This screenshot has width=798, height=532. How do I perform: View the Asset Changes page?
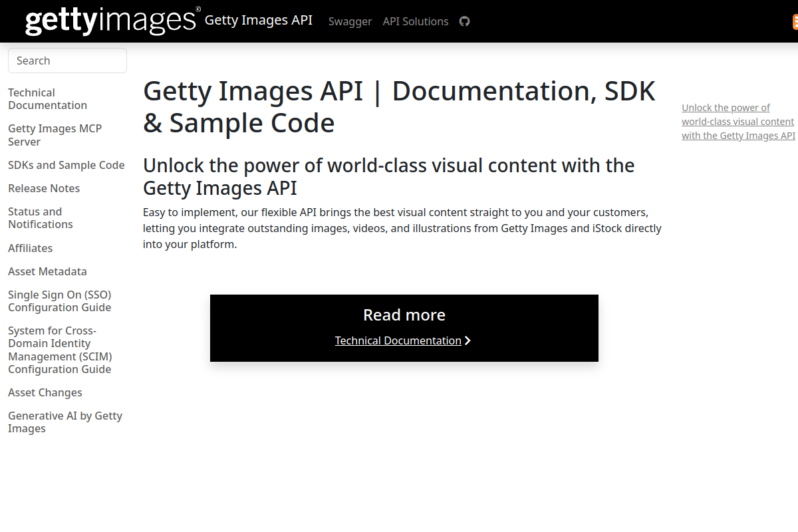point(45,392)
